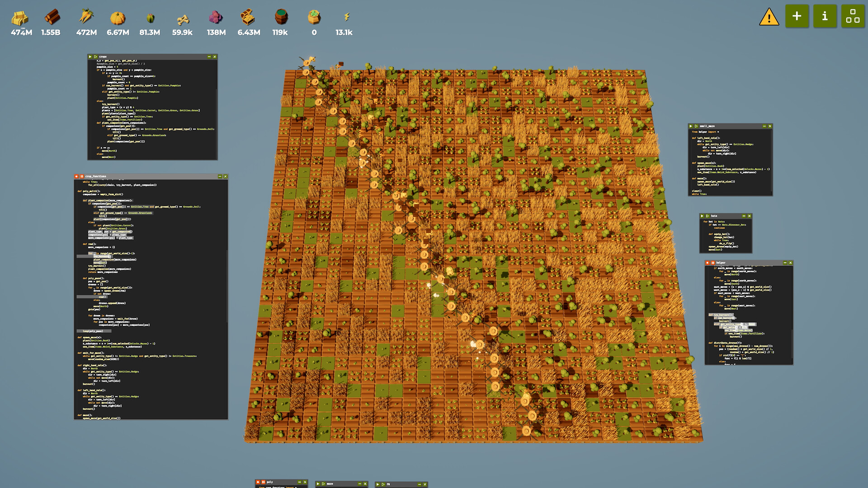Pause the crop_functions script
Screen dimensions: 868x488
[81, 177]
